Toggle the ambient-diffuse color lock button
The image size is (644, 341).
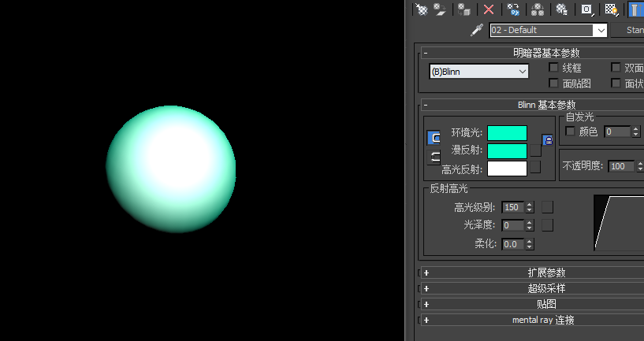(548, 140)
